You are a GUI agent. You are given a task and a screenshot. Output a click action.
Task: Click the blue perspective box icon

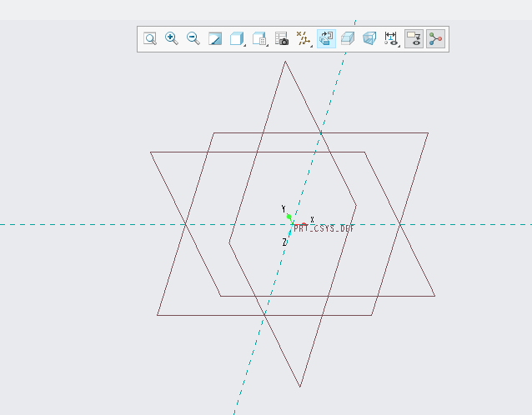(369, 38)
